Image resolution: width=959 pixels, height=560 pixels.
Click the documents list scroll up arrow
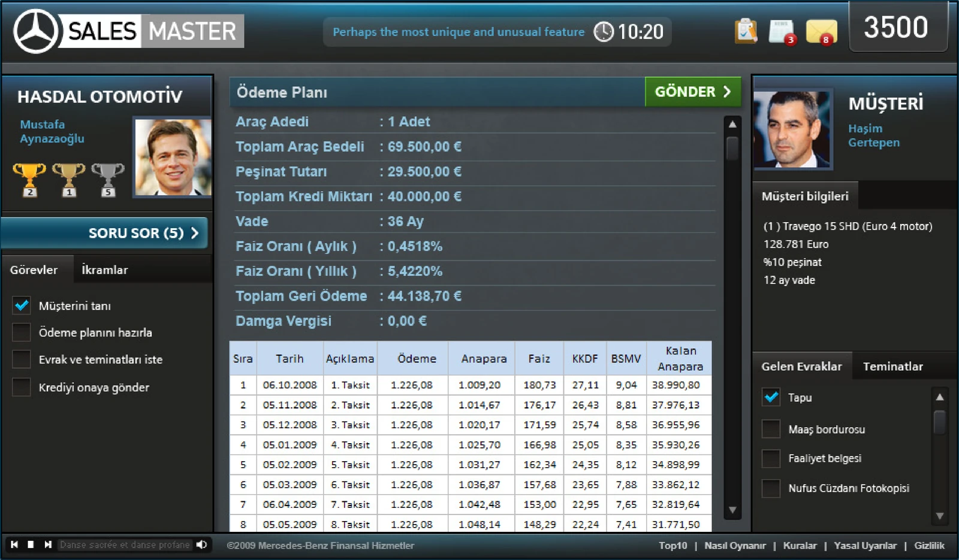click(x=940, y=397)
